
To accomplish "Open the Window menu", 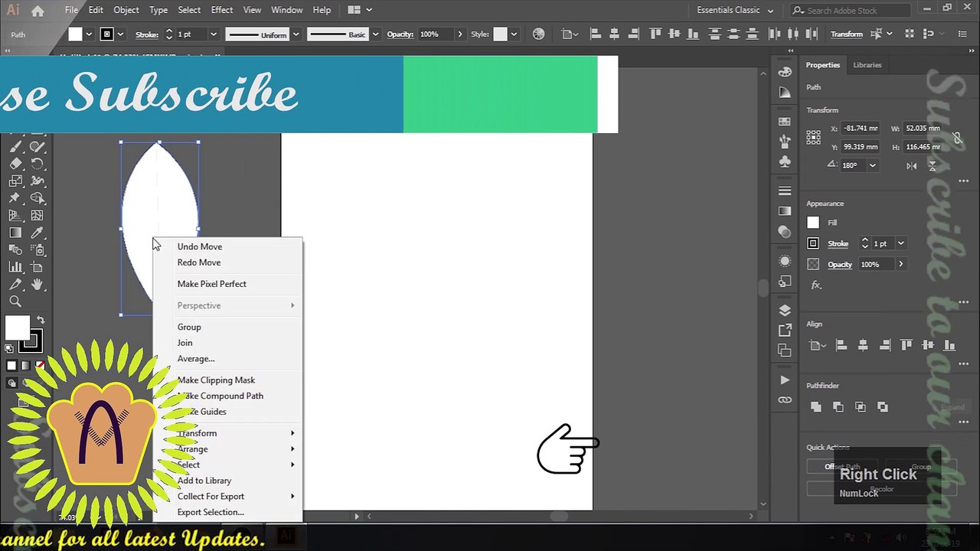I will pos(287,10).
